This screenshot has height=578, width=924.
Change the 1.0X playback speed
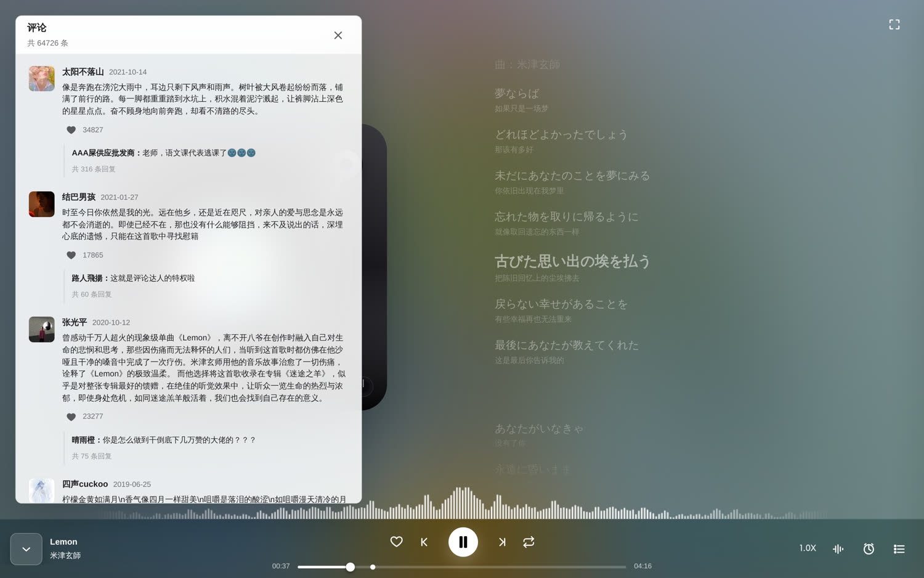pyautogui.click(x=808, y=548)
